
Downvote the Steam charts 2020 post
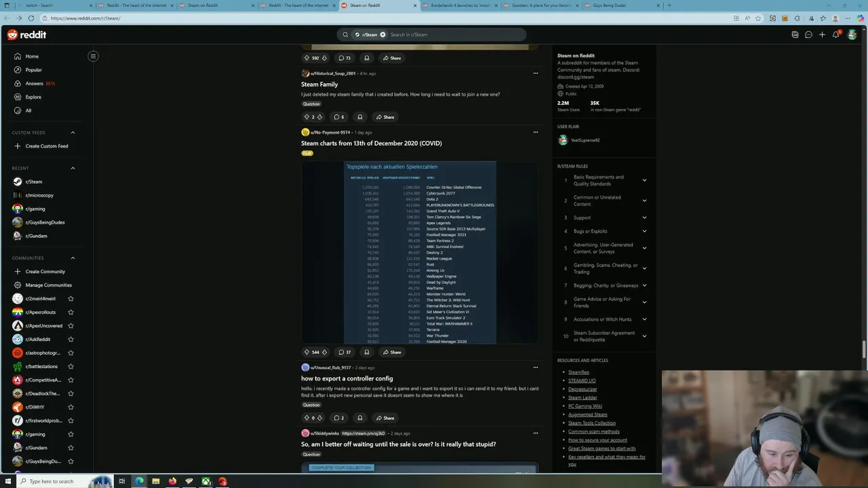click(x=324, y=352)
